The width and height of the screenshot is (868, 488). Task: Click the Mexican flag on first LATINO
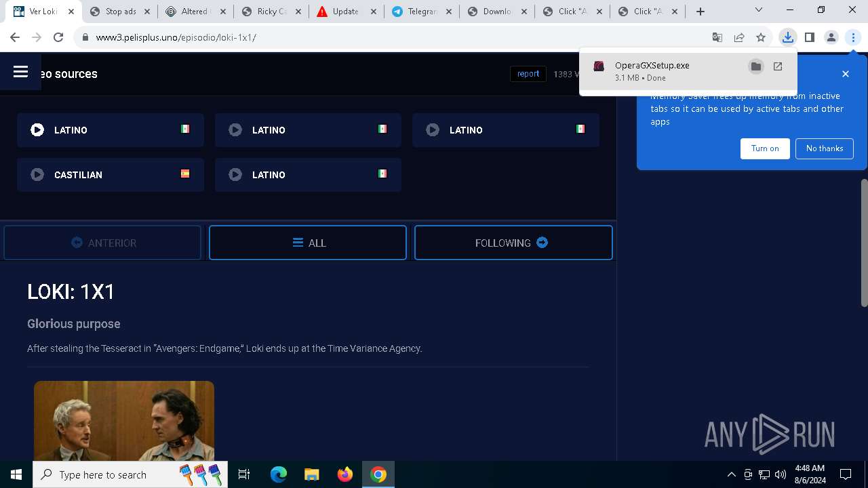184,129
